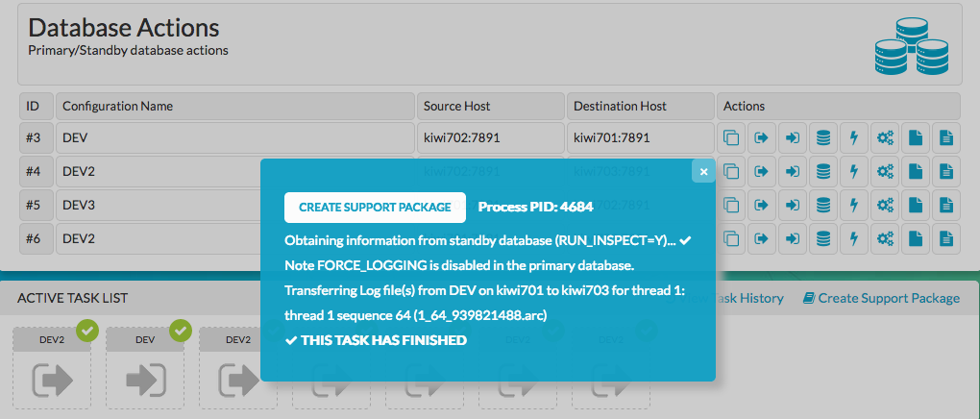Click the database stack icon in row #5

coord(823,205)
